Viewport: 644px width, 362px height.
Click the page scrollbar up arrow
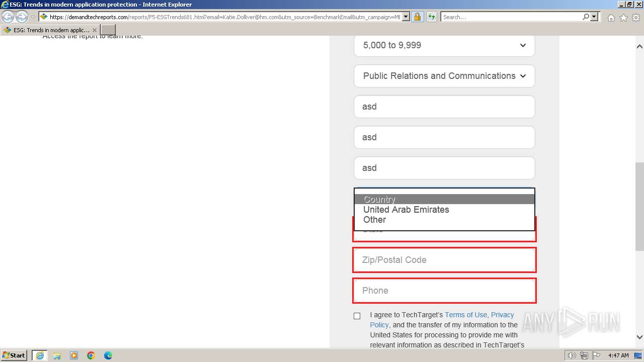[639, 46]
